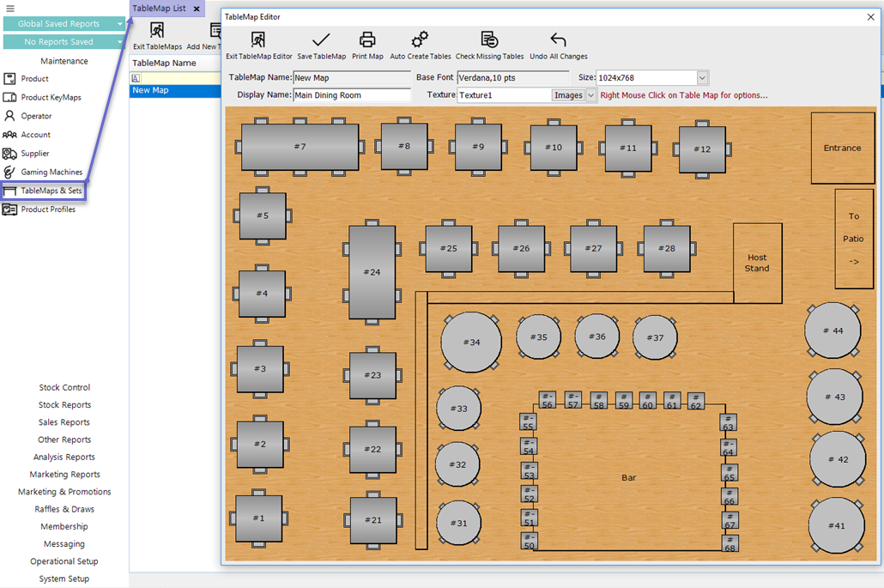This screenshot has height=588, width=884.
Task: Select square table #21 on the map
Action: (x=372, y=520)
